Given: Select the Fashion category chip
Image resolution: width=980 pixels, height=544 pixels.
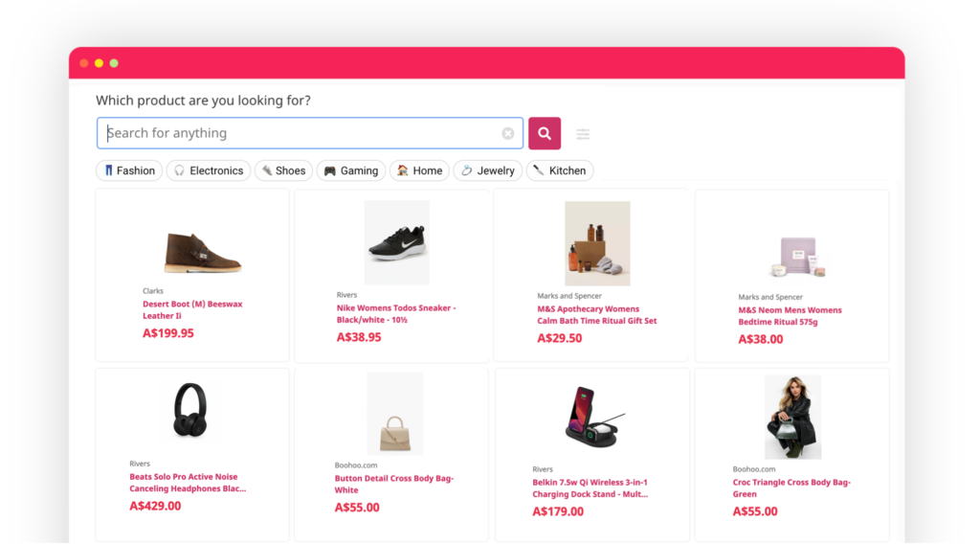Looking at the screenshot, I should pos(129,170).
